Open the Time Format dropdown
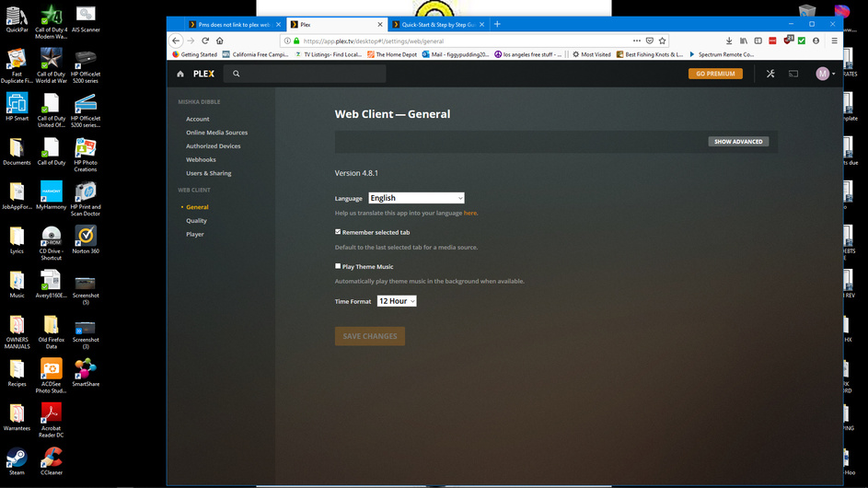This screenshot has height=488, width=868. (x=397, y=301)
